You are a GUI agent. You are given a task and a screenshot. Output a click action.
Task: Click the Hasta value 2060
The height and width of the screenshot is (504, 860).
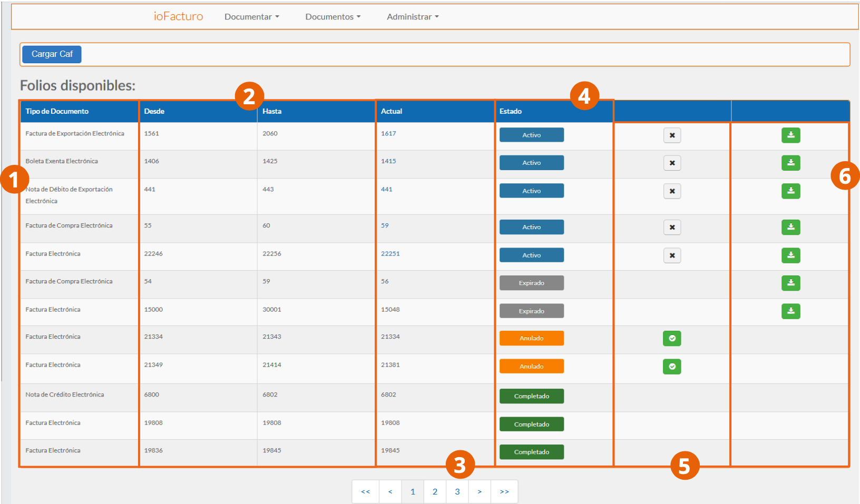270,134
